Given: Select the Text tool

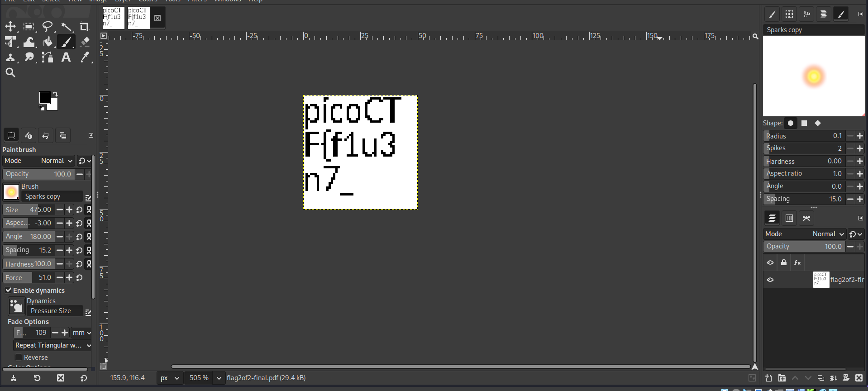Looking at the screenshot, I should [66, 57].
